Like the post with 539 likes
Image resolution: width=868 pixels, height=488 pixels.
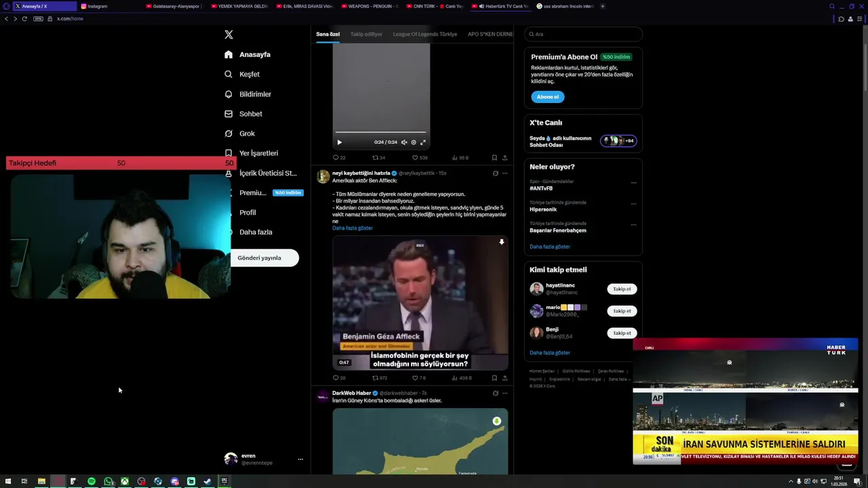420,158
